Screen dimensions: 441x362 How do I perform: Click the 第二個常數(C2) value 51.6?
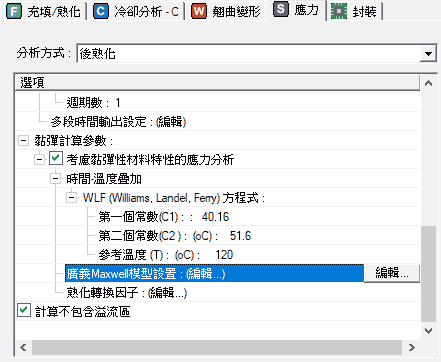click(x=240, y=236)
